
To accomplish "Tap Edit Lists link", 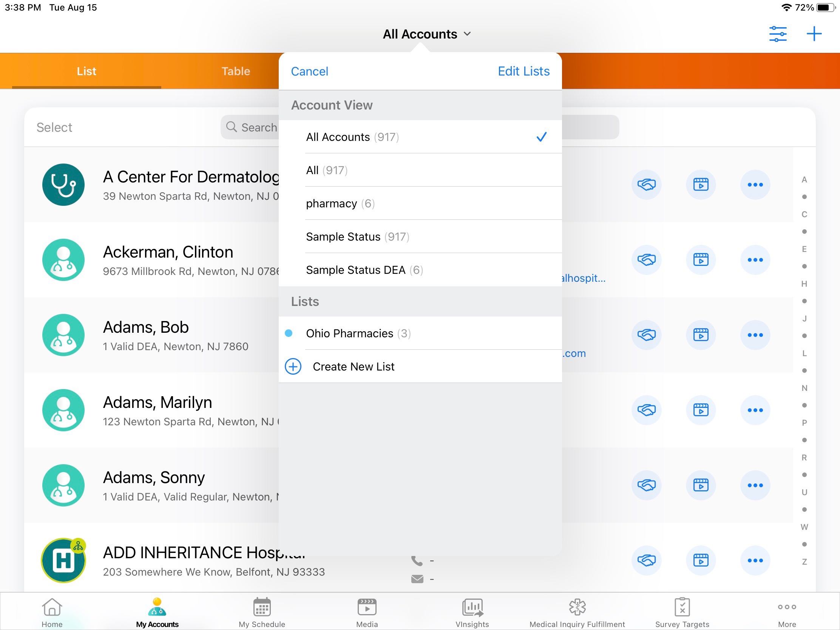I will pos(523,71).
